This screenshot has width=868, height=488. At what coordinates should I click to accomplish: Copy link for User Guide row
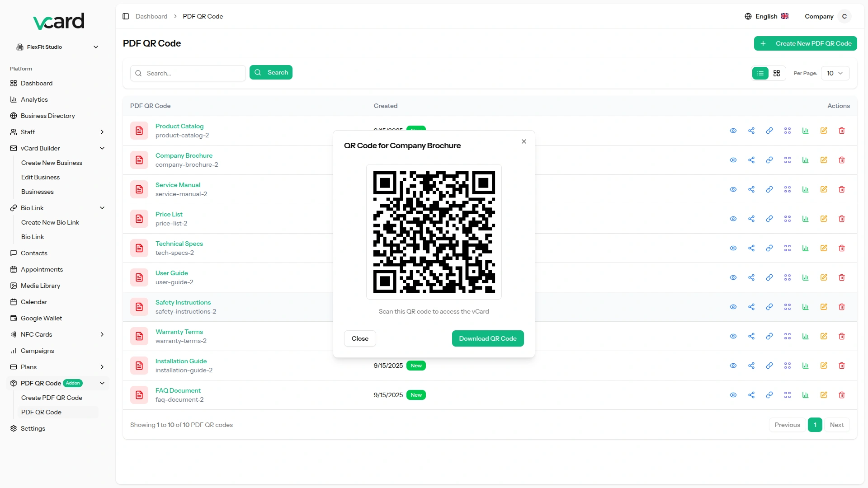point(769,277)
